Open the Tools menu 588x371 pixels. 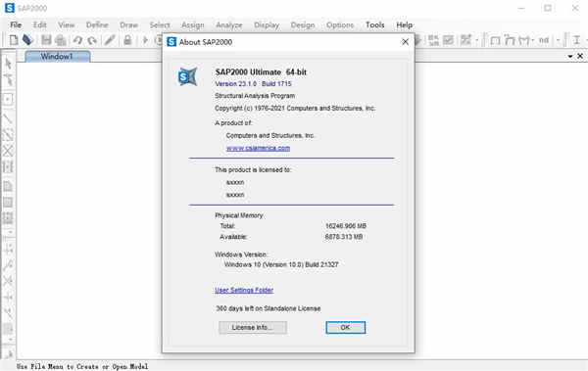[375, 24]
